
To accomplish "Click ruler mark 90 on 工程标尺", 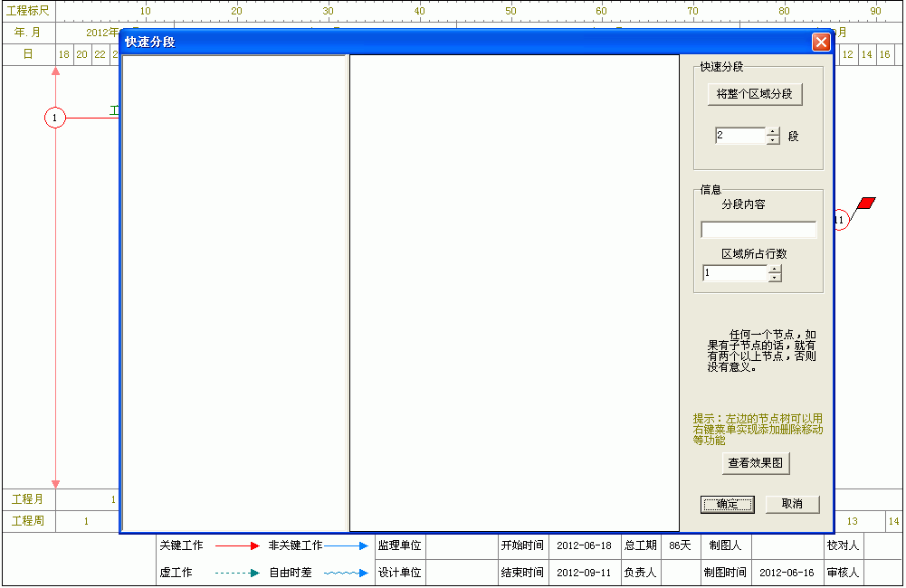I will (x=876, y=11).
